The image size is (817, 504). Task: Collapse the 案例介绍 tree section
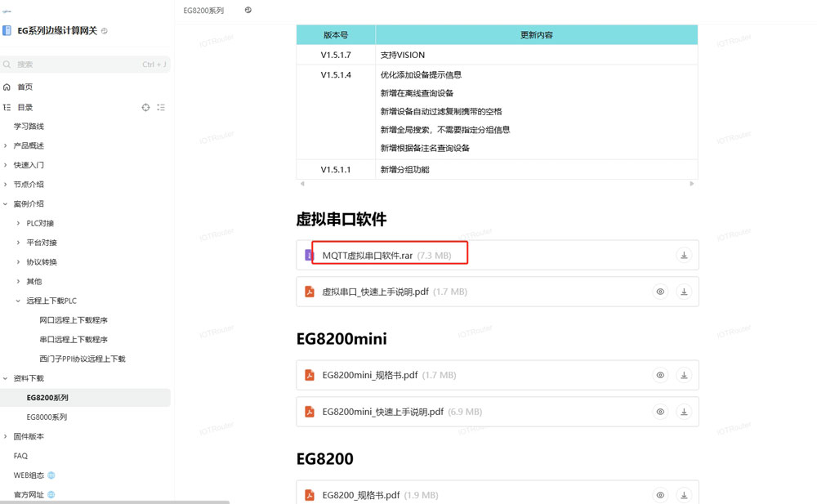6,204
